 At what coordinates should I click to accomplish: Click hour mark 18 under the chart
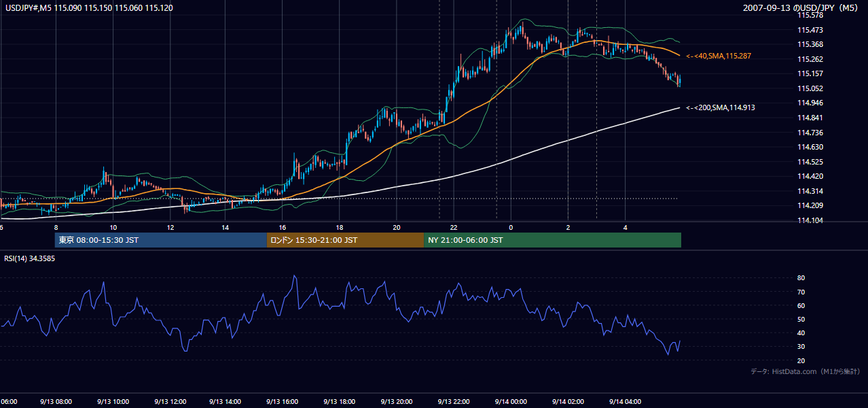(x=340, y=227)
